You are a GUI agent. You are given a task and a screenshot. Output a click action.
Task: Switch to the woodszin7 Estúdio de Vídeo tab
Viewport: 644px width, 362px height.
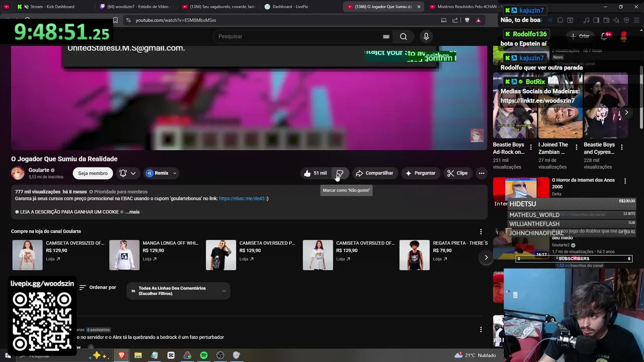[136, 7]
